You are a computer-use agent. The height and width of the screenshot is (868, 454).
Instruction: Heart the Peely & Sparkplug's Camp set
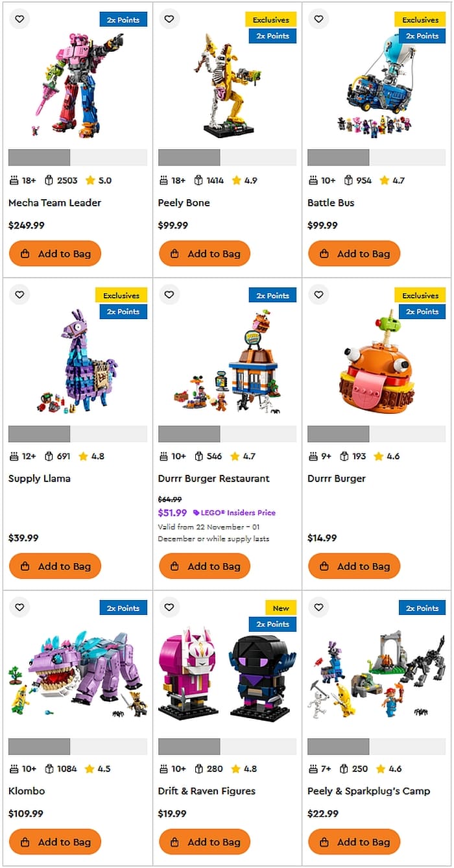coord(318,608)
